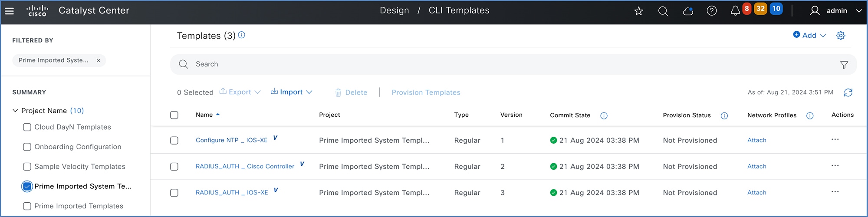View the 8 red critical alerts badge
Viewport: 868px width, 217px height.
[746, 9]
